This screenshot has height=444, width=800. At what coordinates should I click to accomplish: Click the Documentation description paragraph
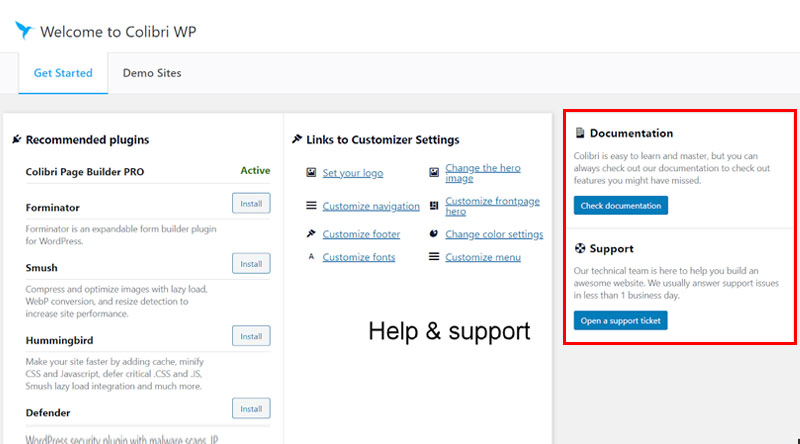[671, 168]
